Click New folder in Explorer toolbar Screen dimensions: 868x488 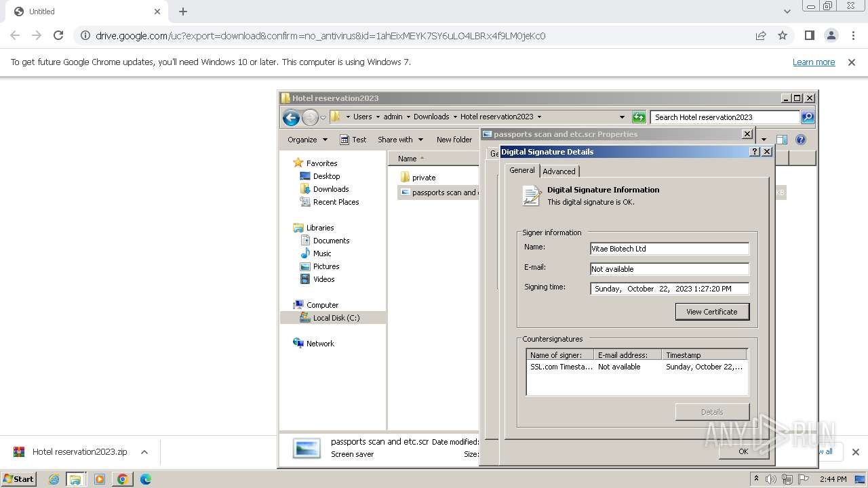(454, 140)
